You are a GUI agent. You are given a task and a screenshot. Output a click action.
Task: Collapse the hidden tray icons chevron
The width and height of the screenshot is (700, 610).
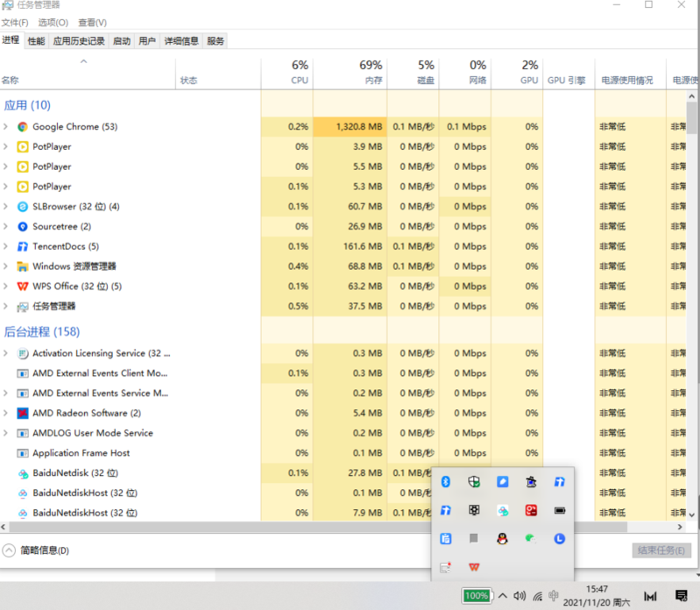point(502,596)
